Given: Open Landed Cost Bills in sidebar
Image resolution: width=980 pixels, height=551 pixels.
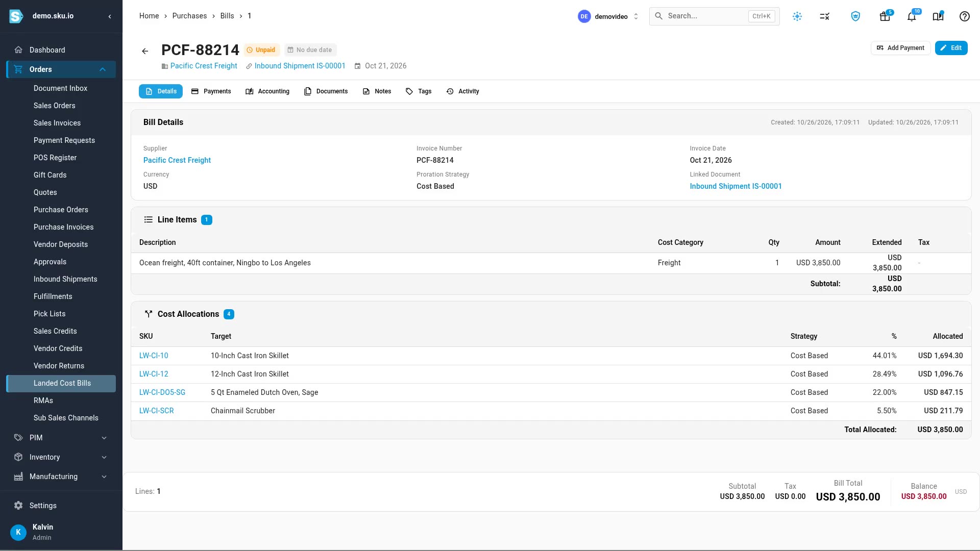Looking at the screenshot, I should coord(61,383).
